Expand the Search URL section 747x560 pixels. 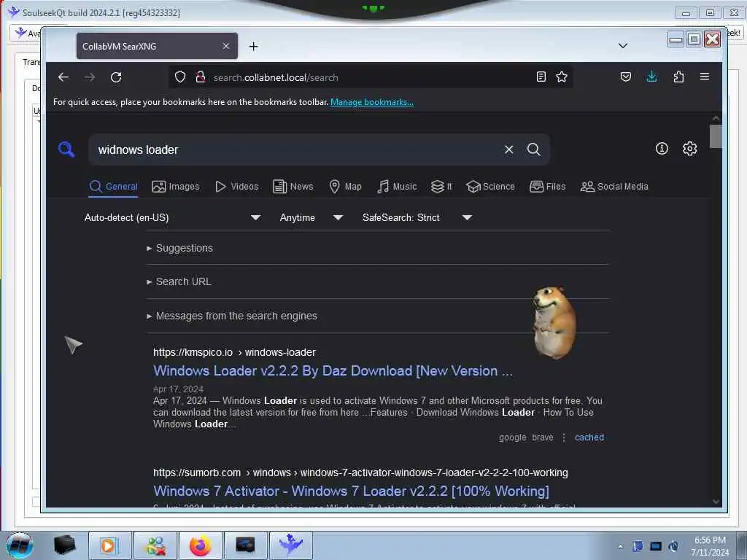point(179,282)
